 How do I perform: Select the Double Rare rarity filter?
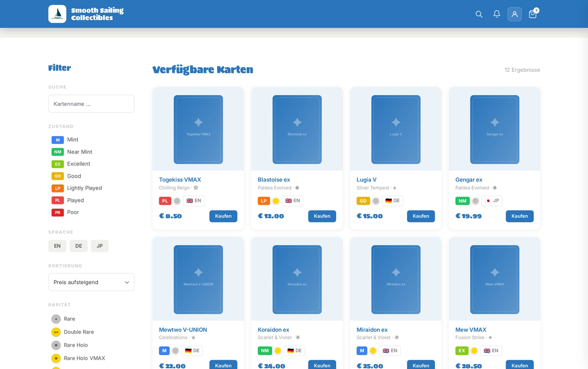[73, 332]
